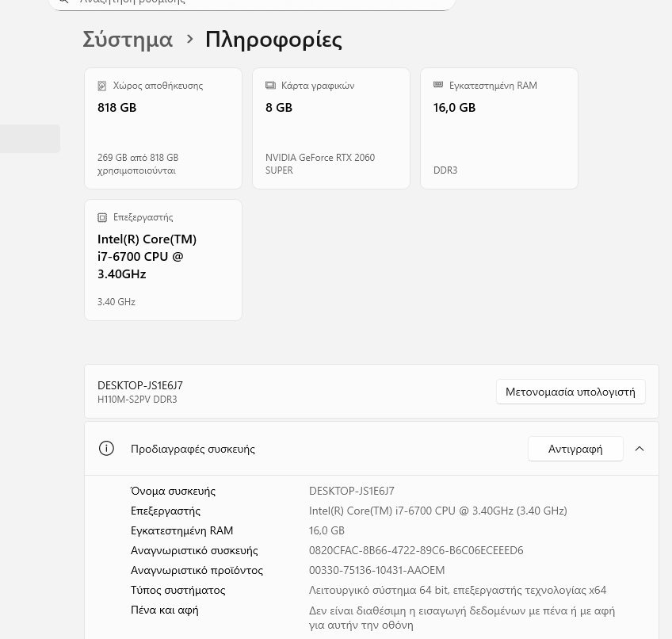Go back to Σύστημα via the breadcrumb
The image size is (672, 639).
point(128,39)
